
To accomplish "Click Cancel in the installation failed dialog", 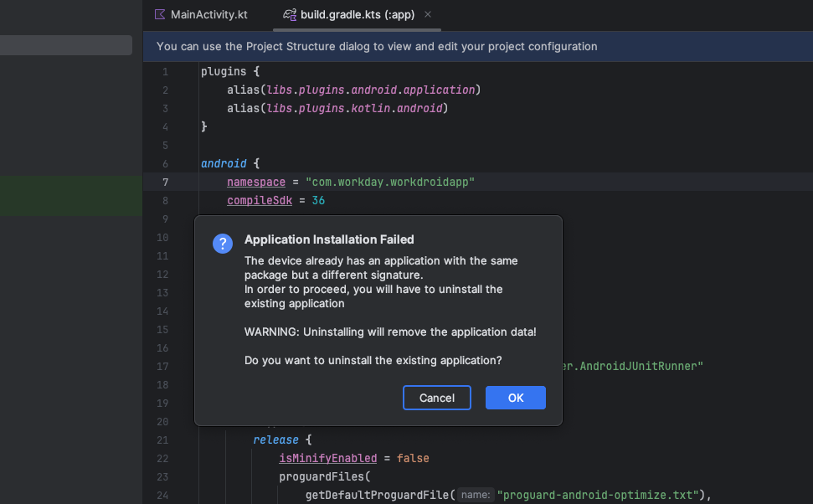I will 436,398.
